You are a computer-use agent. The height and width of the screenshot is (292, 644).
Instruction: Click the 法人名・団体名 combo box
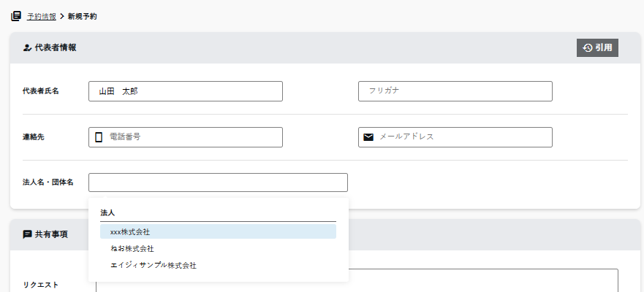(218, 182)
